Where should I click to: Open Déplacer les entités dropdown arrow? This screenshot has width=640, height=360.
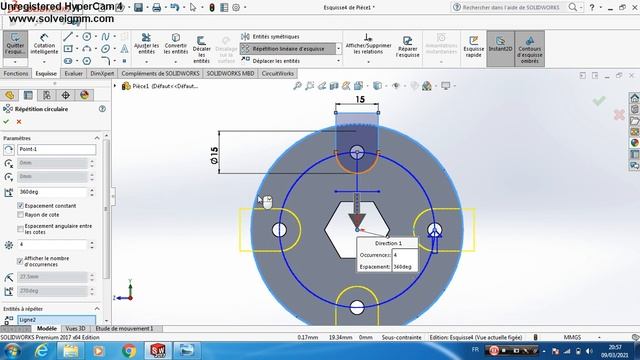tap(338, 61)
